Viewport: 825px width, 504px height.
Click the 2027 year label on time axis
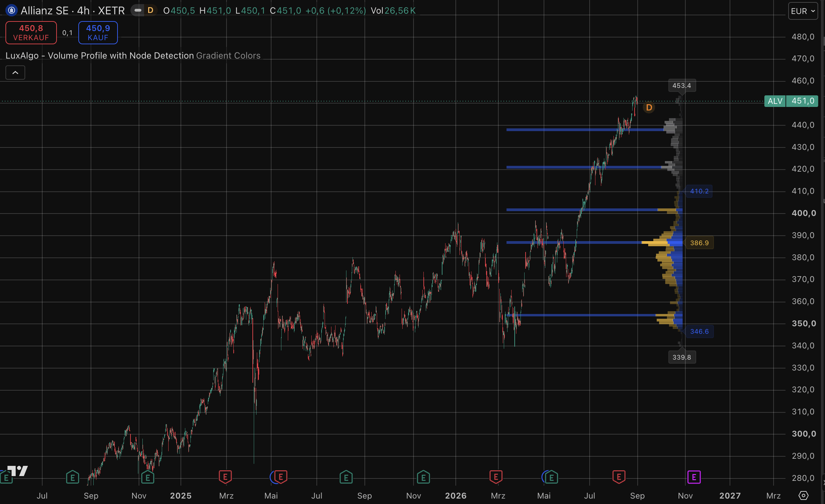730,496
